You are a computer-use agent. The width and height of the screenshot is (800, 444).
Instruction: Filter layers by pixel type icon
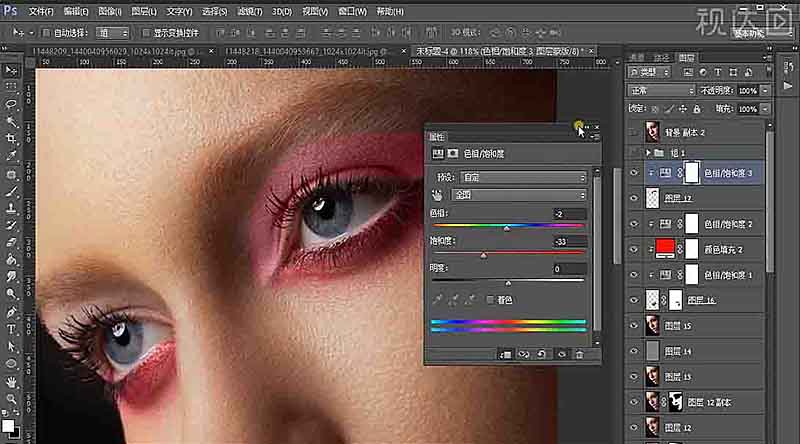click(x=688, y=72)
